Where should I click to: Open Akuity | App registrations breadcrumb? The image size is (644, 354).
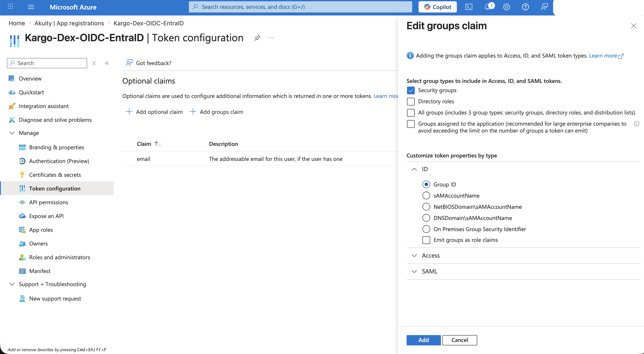(69, 23)
